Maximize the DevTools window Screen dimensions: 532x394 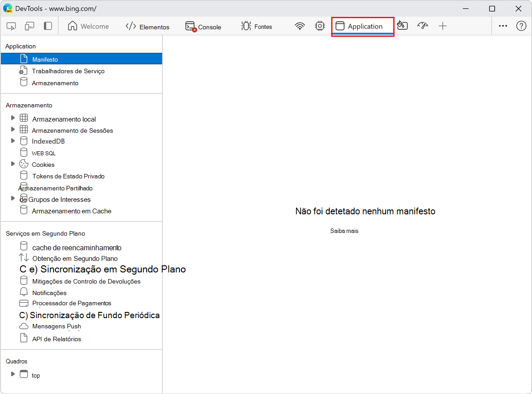click(x=492, y=8)
